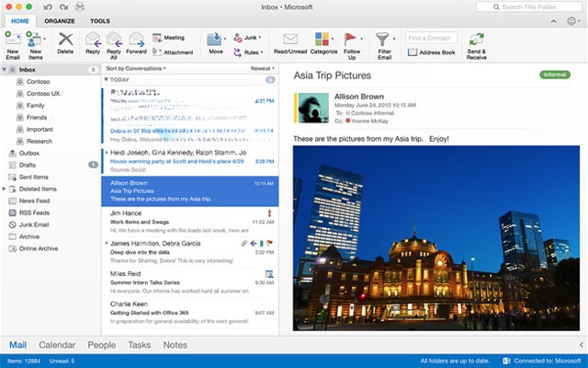Click the Attachment forward icon
This screenshot has width=588, height=368.
(157, 52)
